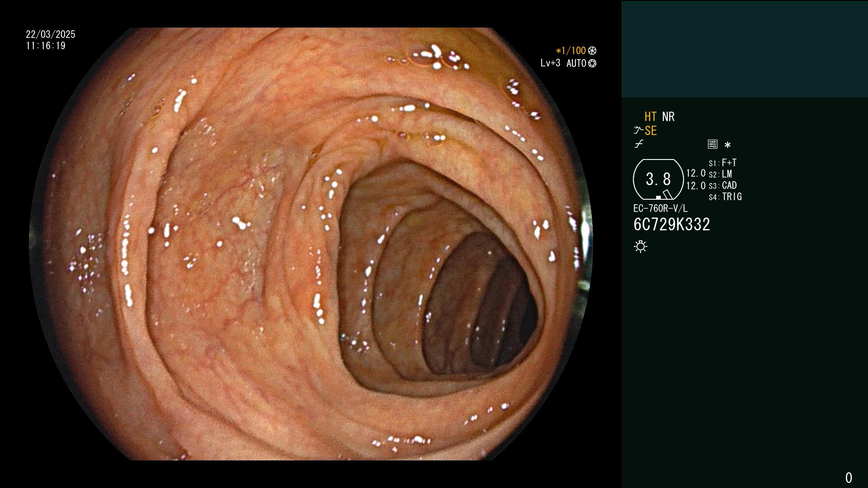Click the S3: CAD switch assignment

point(723,185)
